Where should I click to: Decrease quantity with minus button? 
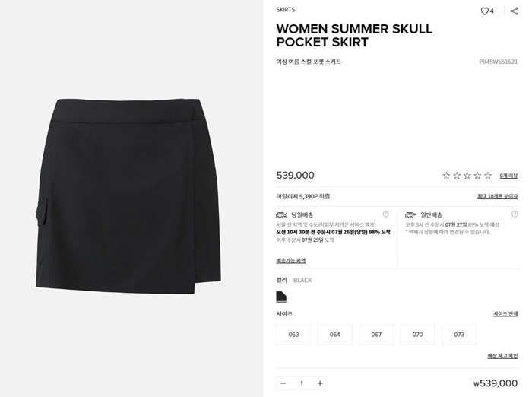(x=283, y=383)
